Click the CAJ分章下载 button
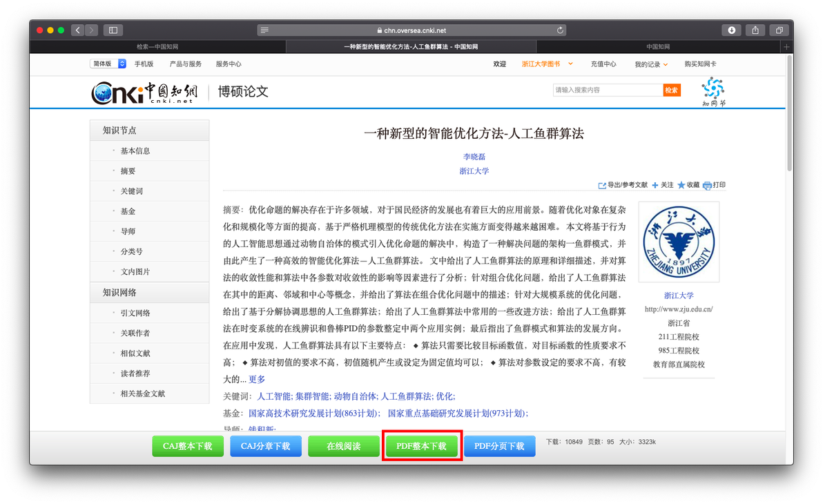Screen dimensions: 823x504 [x=266, y=446]
